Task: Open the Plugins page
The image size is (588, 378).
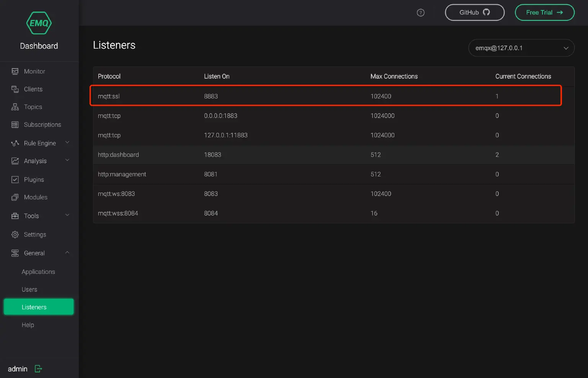Action: coord(33,179)
